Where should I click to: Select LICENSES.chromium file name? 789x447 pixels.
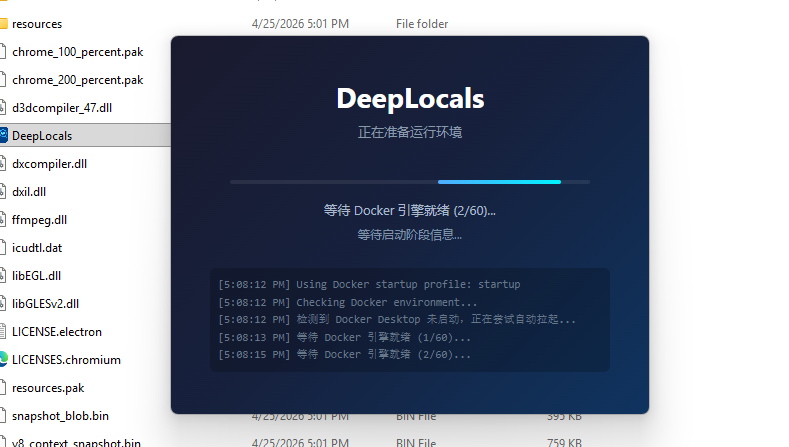(66, 360)
